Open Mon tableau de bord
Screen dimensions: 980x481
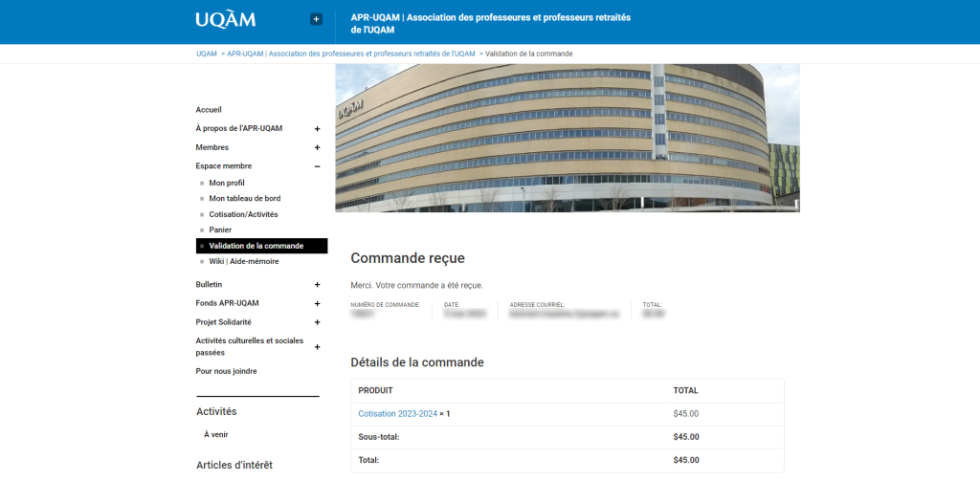pyautogui.click(x=244, y=199)
